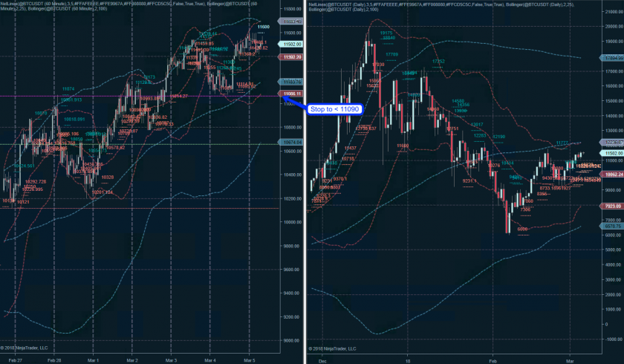Viewport: 624px width, 364px height.
Task: Select the 11086.11 red price marker
Action: [x=292, y=94]
